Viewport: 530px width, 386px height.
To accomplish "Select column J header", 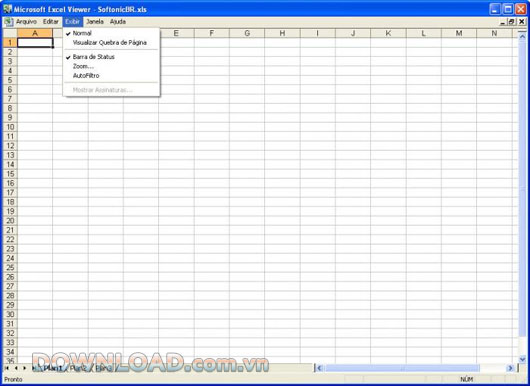I will (x=353, y=33).
